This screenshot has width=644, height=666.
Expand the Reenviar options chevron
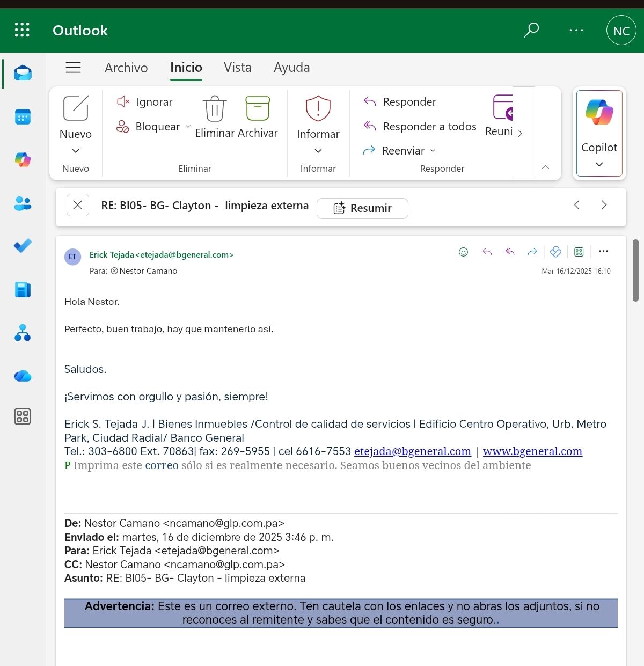433,151
